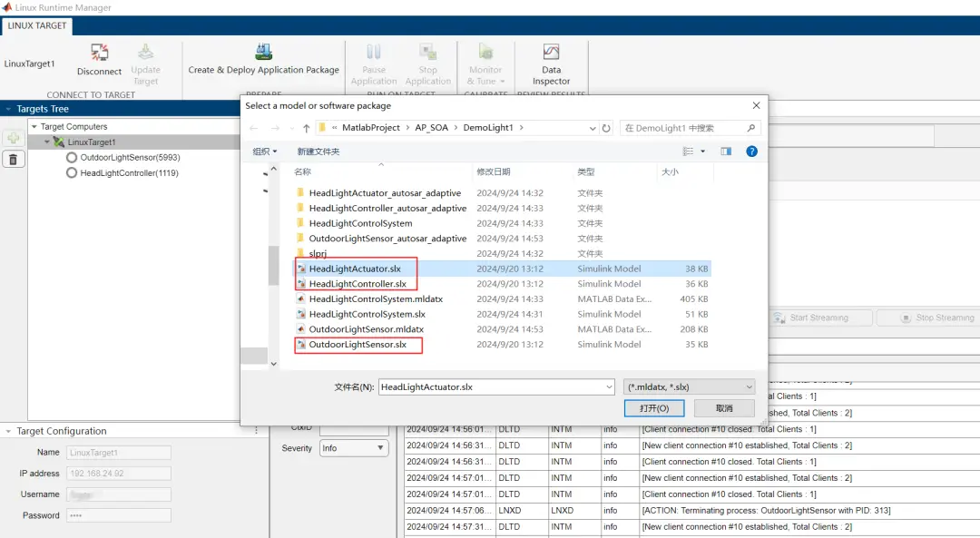Open the file name combo box dropdown
This screenshot has width=980, height=538.
609,387
